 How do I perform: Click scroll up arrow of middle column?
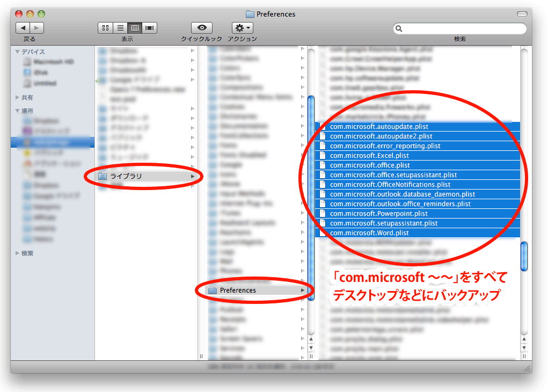(311, 339)
